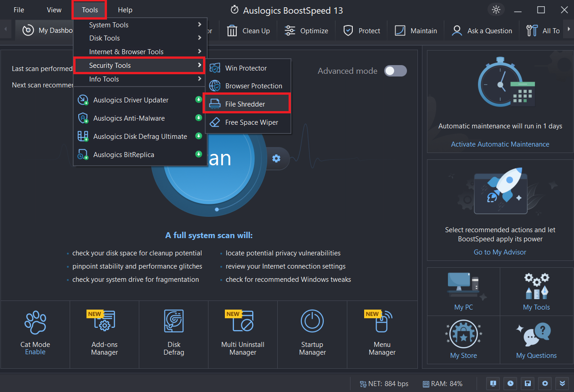574x392 pixels.
Task: Click the RAM usage indicator in status bar
Action: tap(442, 384)
